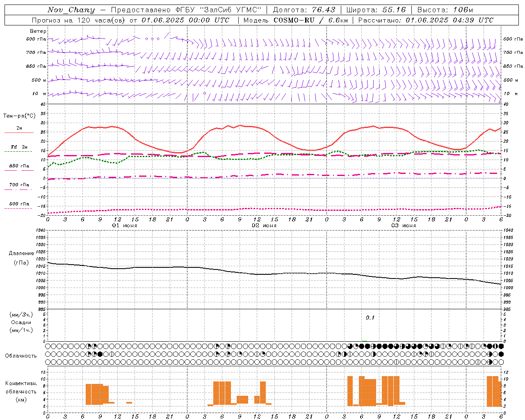
Task: Click the station name Nov_Chany in header
Action: [x=71, y=10]
